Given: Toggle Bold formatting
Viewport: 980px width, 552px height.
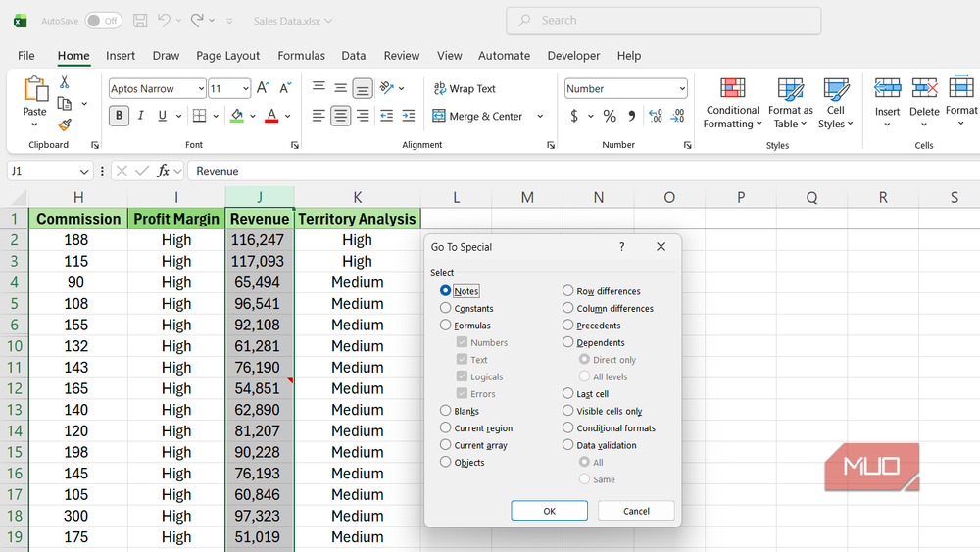Looking at the screenshot, I should (x=119, y=116).
